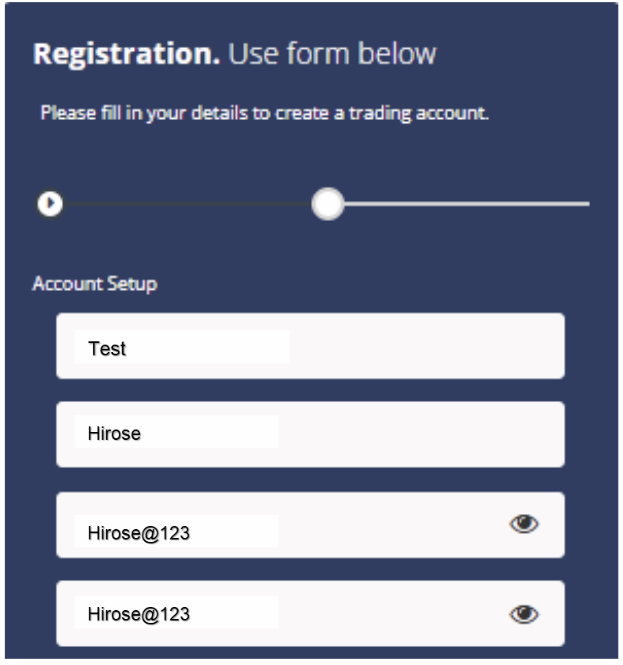Reveal password in upper Hirose@123 field
This screenshot has width=623, height=665.
pyautogui.click(x=524, y=523)
